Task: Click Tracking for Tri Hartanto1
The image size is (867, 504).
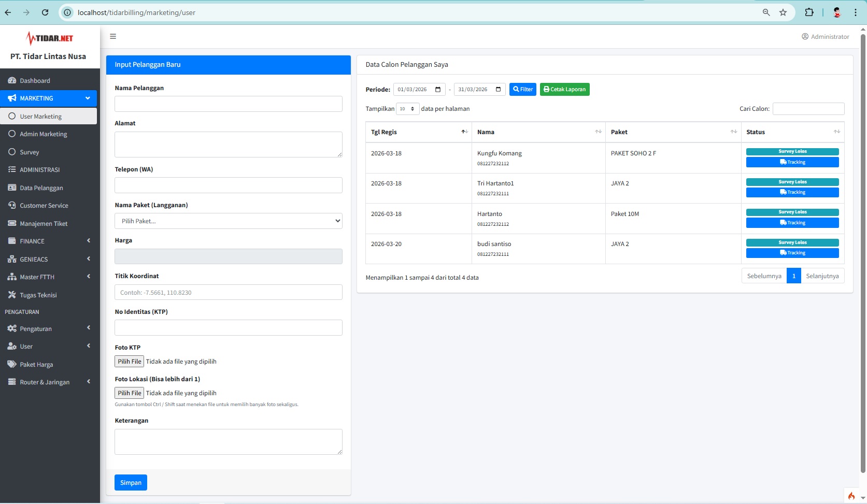Action: pos(792,192)
